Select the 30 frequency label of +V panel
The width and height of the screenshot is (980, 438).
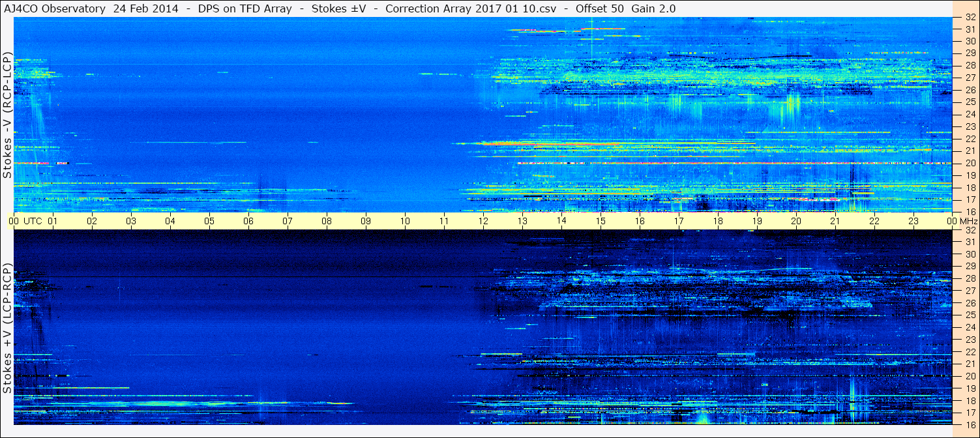pyautogui.click(x=970, y=254)
